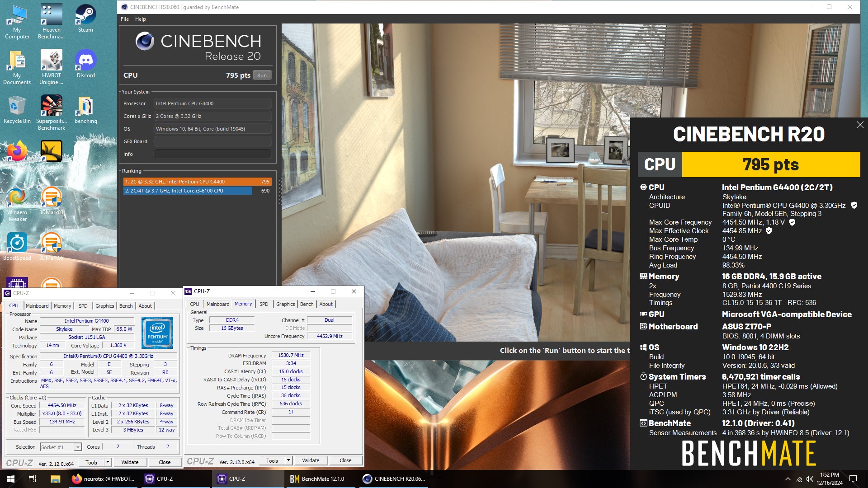Switch to Memory tab in left CPU-Z
The width and height of the screenshot is (868, 488).
tap(62, 306)
